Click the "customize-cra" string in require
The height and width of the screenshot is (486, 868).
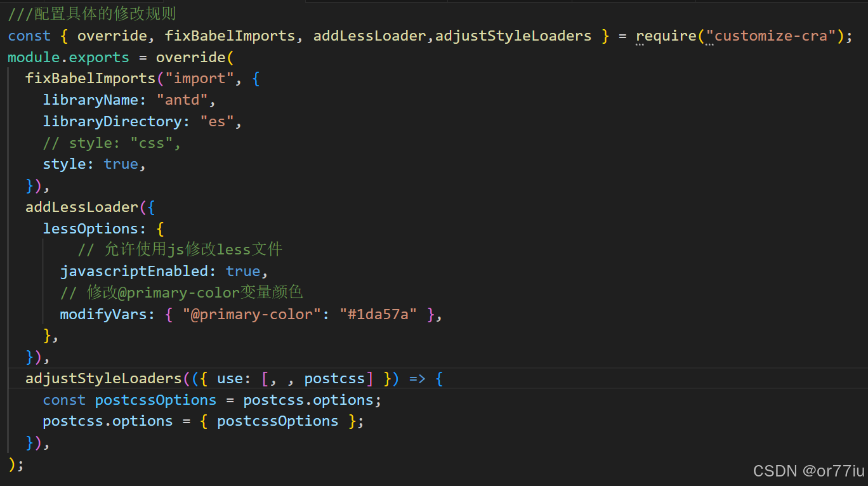772,36
